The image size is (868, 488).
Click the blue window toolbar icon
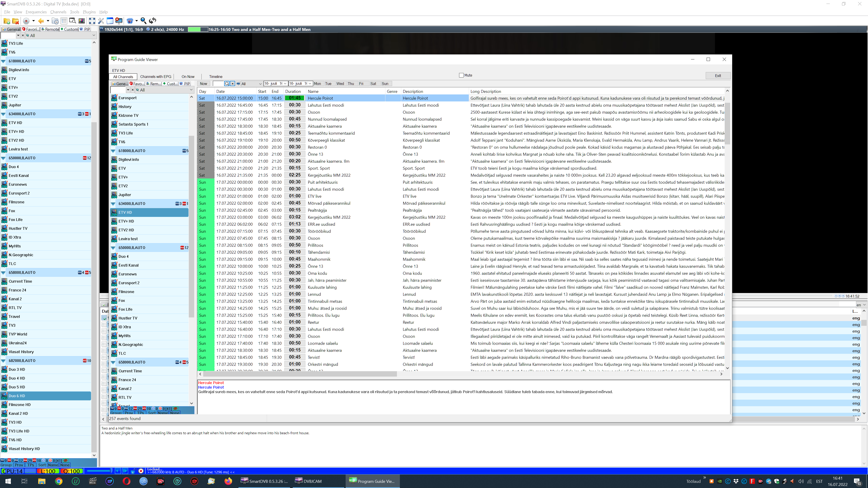(x=110, y=21)
